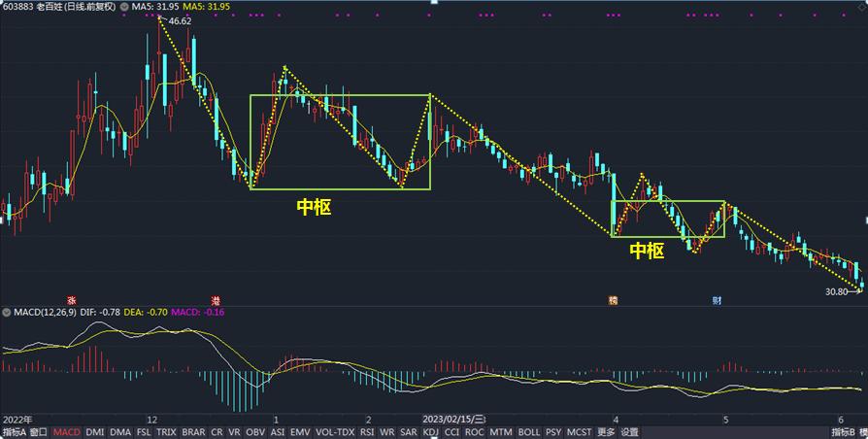Image resolution: width=868 pixels, height=439 pixels.
Task: Select the ASI indicator tab
Action: click(x=278, y=432)
